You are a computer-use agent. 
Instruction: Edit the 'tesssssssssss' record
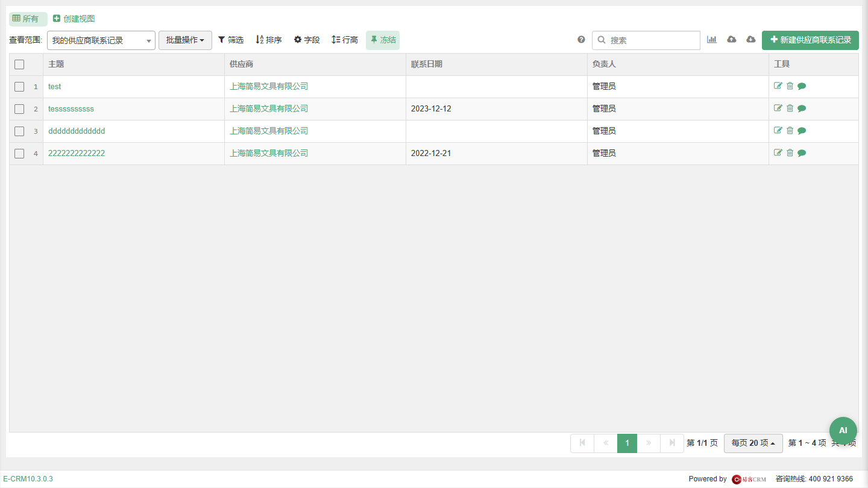tap(778, 108)
